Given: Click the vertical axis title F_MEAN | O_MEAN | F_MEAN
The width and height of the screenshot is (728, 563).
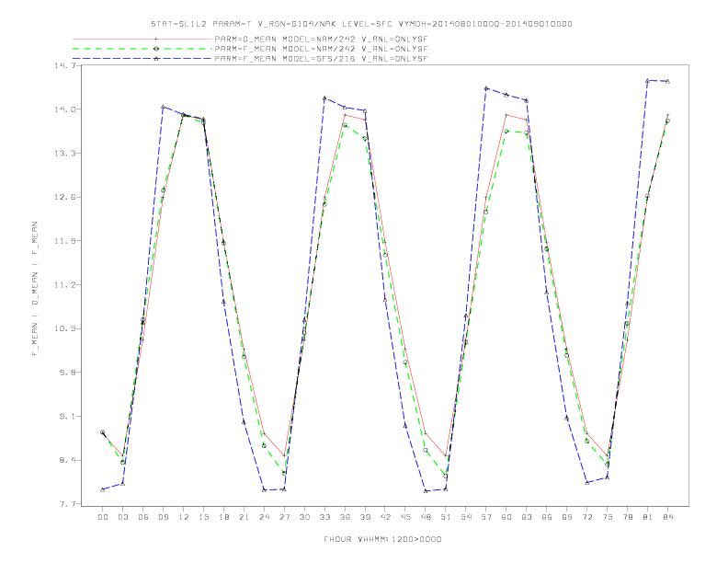Looking at the screenshot, I should point(34,289).
